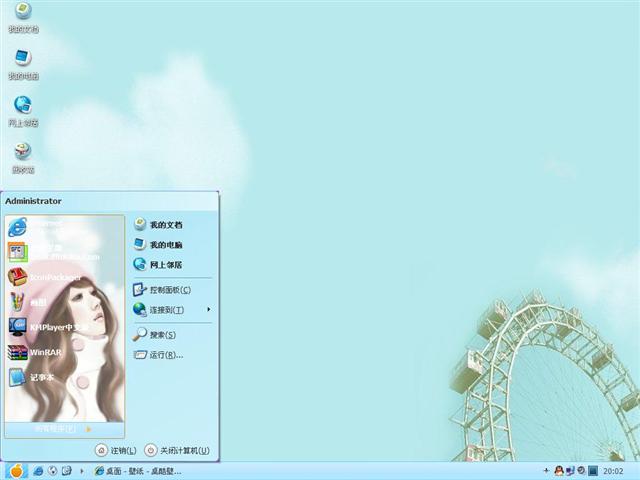This screenshot has height=480, width=640.
Task: Launch Internet Explorer from start menu list
Action: [65, 227]
